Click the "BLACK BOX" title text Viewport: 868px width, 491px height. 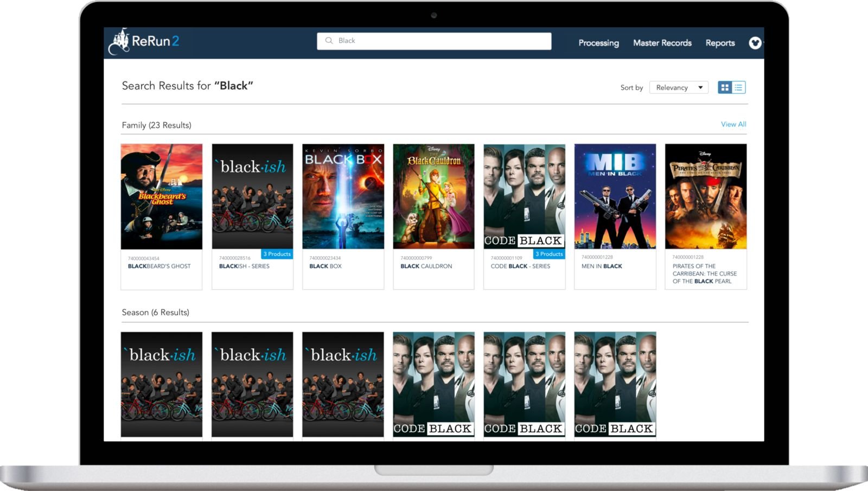click(325, 266)
